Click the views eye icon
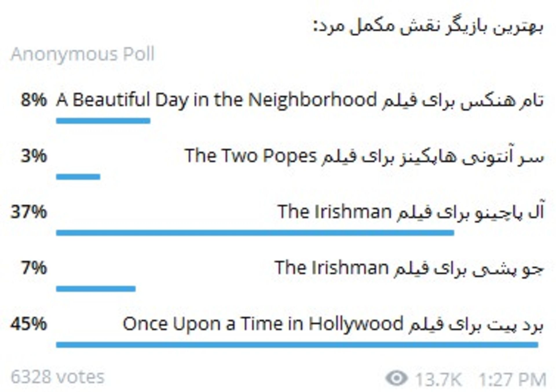This screenshot has height=392, width=556. pyautogui.click(x=396, y=378)
